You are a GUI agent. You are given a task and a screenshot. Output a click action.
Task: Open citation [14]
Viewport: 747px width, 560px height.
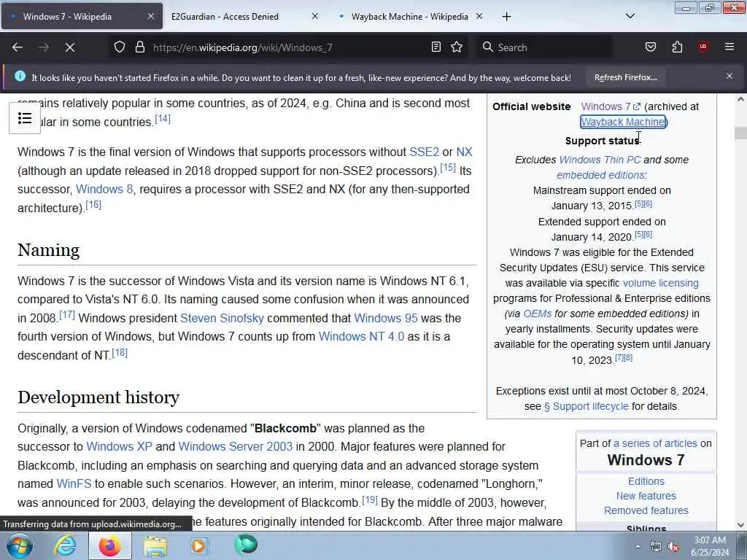pos(163,119)
